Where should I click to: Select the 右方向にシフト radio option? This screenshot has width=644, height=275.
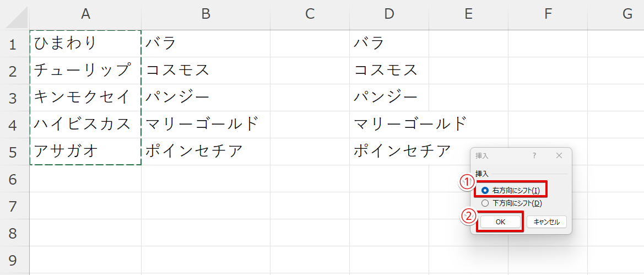485,191
